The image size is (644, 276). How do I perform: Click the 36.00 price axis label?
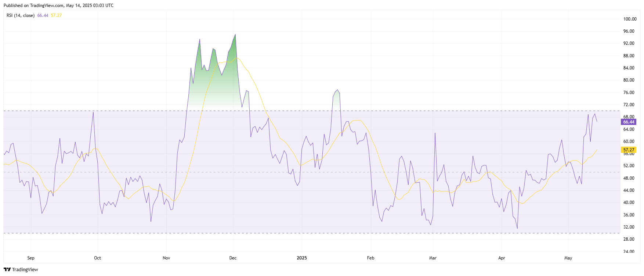click(629, 215)
